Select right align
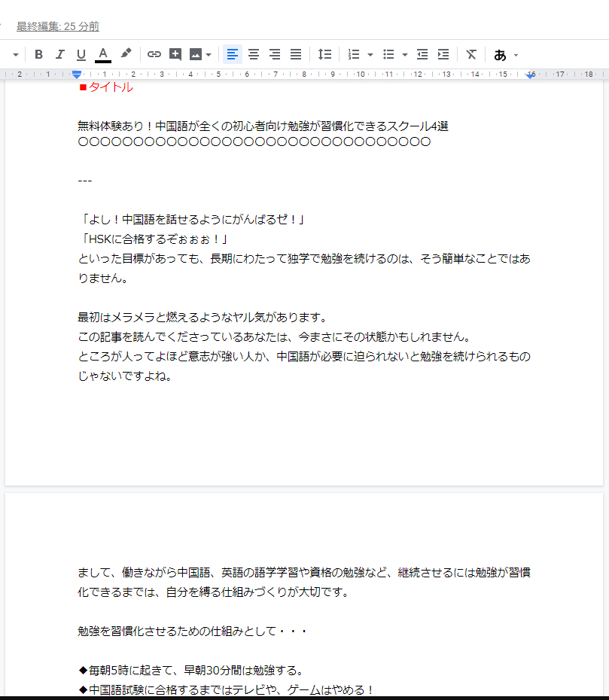This screenshot has width=609, height=700. pyautogui.click(x=275, y=54)
